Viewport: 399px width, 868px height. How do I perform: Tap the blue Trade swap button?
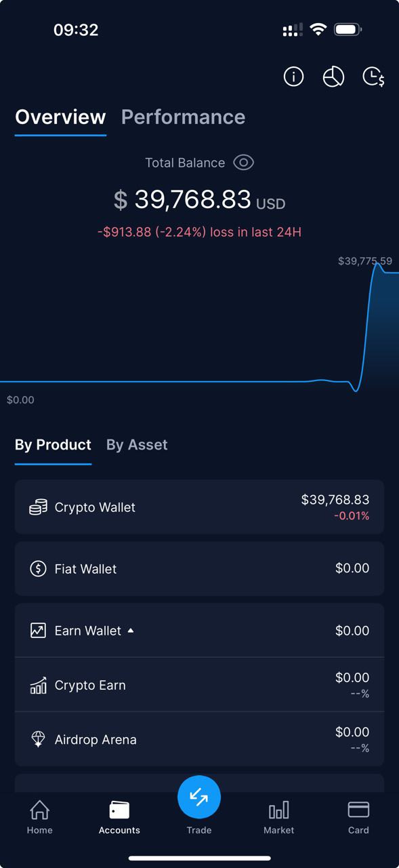199,797
